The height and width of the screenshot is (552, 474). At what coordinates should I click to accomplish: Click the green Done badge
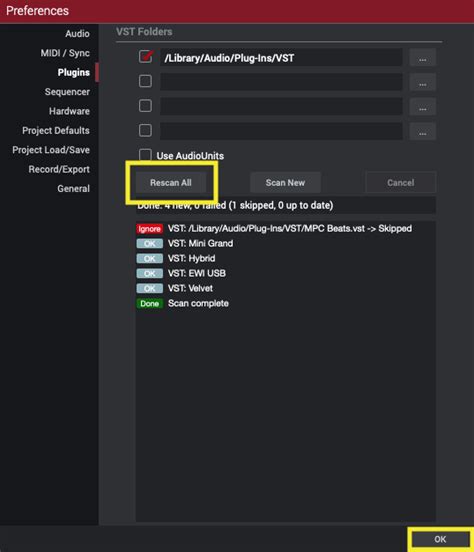point(150,303)
